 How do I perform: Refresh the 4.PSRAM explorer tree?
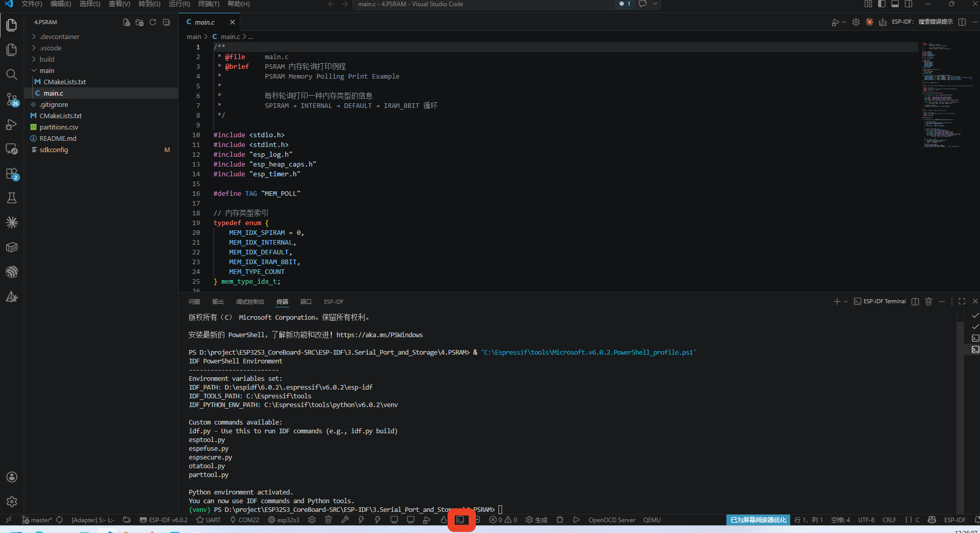pos(153,22)
